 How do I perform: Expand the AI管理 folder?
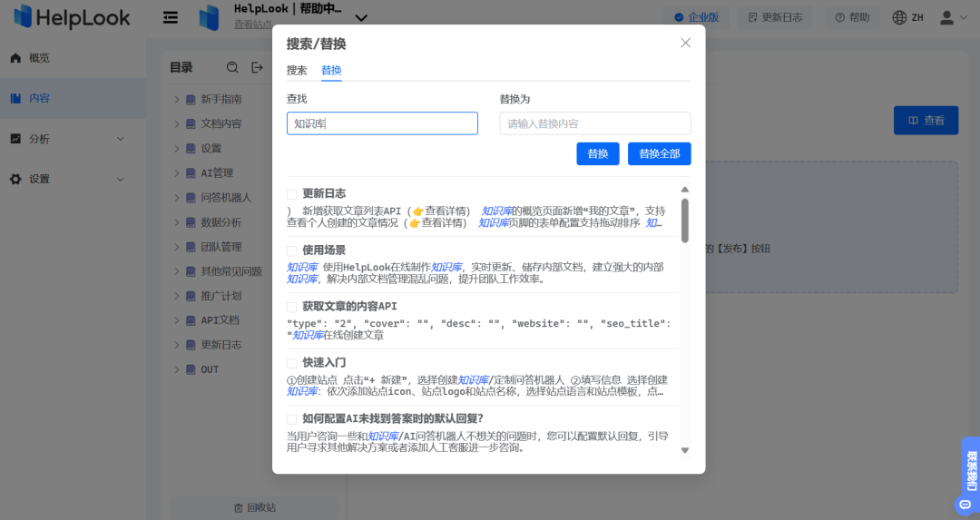tap(176, 173)
